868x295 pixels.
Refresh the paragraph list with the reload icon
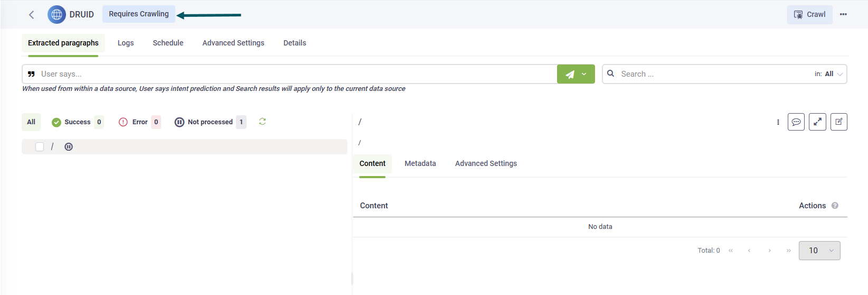point(262,122)
